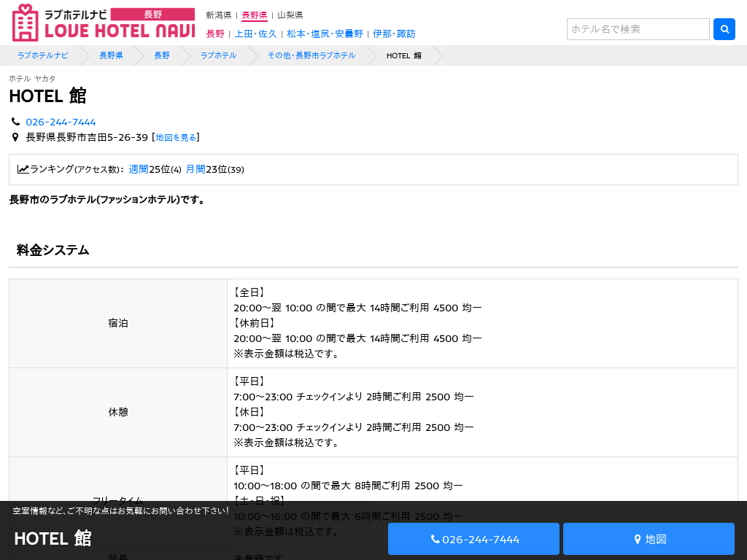Click the HOTEL 館 page heading

[x=47, y=96]
